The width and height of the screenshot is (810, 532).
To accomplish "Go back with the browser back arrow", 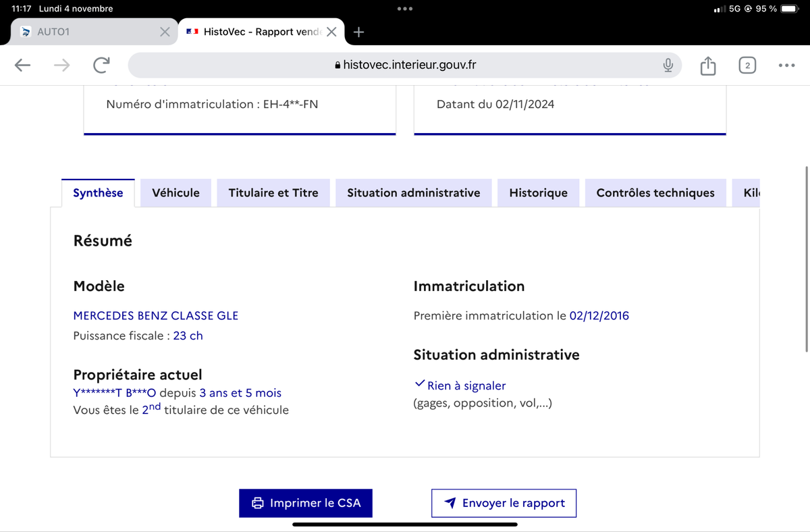I will [22, 65].
